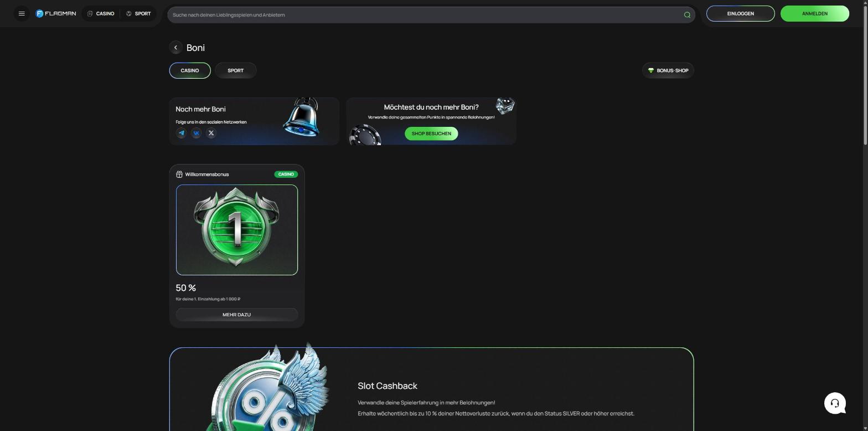Click the EINLOGGEN button
The image size is (868, 431).
(740, 13)
